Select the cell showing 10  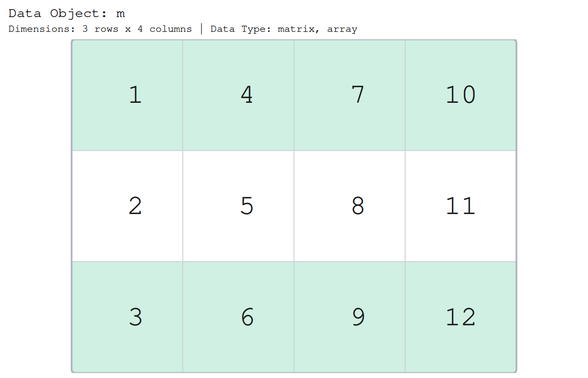tap(461, 95)
